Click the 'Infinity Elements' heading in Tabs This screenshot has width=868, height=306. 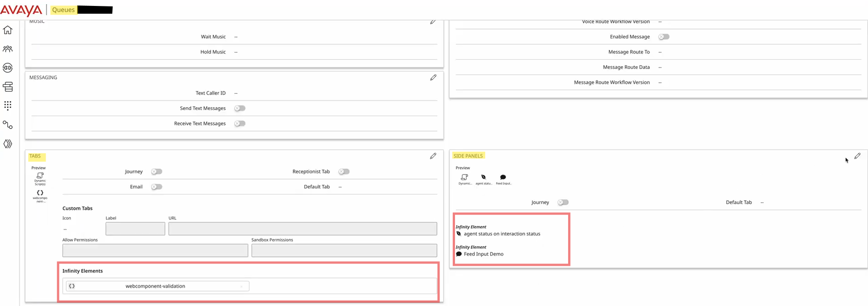pos(83,271)
